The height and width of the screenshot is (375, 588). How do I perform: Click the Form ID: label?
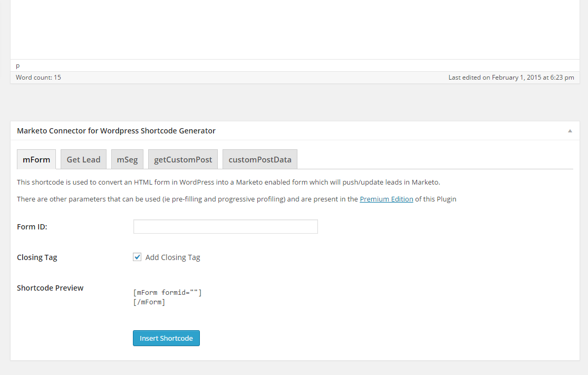coord(32,227)
